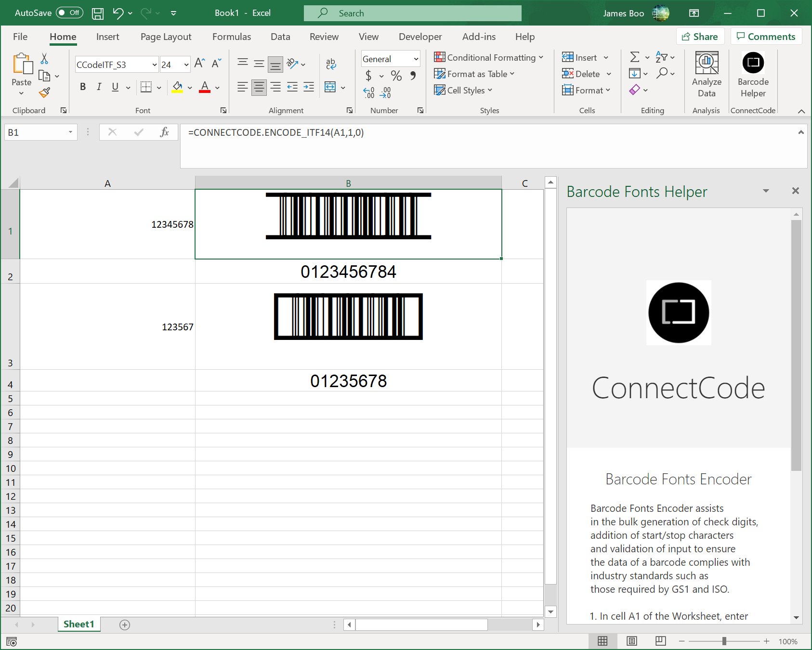This screenshot has width=812, height=650.
Task: Decrease font size with small A icon
Action: 217,63
